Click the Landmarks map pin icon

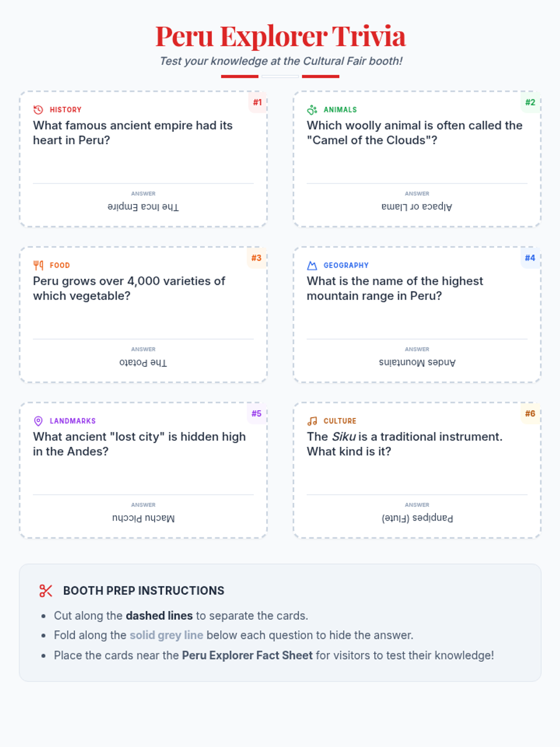coord(38,421)
